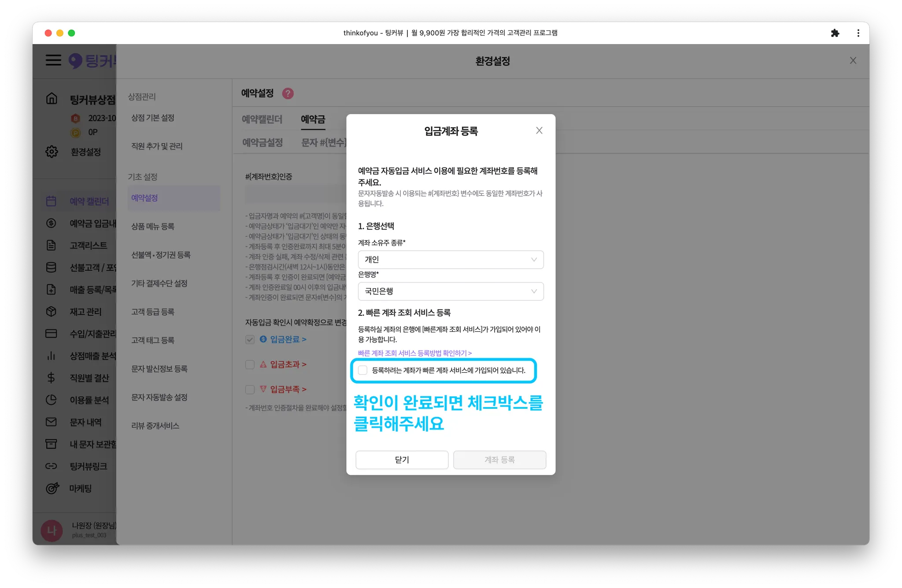Click the home icon beside 팅커뷰상점

coord(52,98)
